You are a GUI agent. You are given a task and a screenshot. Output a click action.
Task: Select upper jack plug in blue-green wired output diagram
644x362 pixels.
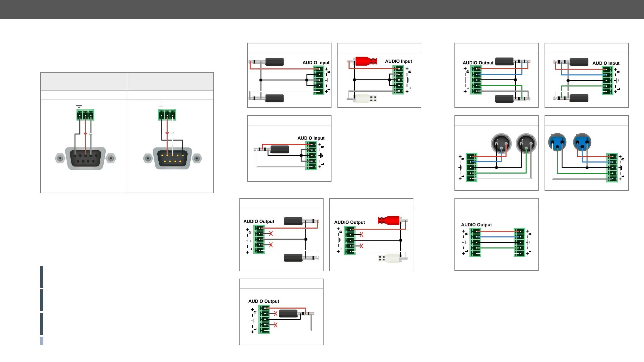[513, 61]
